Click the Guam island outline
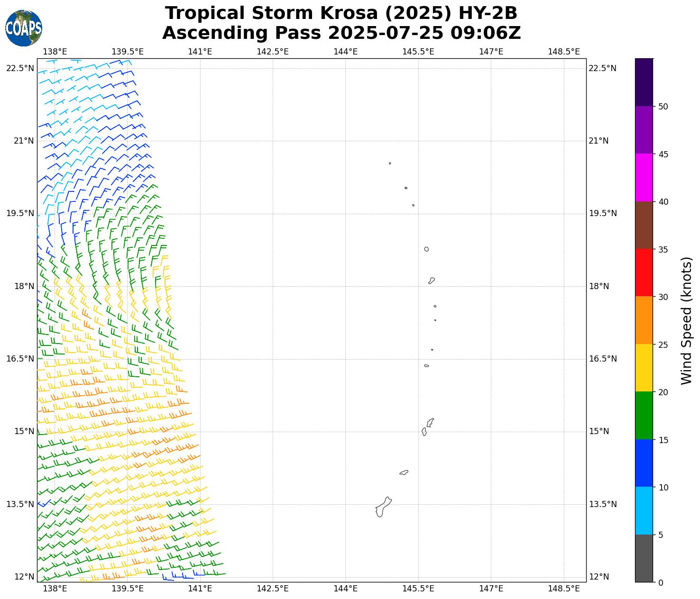The height and width of the screenshot is (599, 700). coord(383,508)
